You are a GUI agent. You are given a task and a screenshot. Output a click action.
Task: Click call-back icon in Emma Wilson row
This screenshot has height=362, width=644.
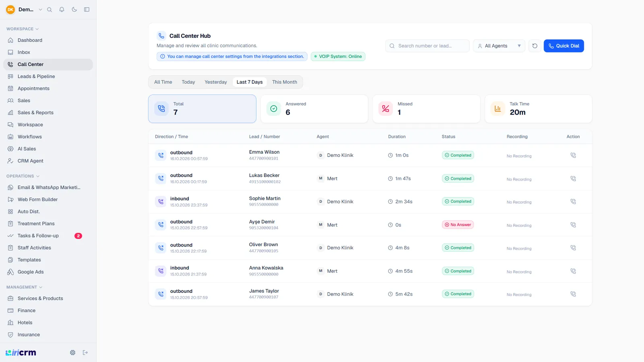point(573,155)
